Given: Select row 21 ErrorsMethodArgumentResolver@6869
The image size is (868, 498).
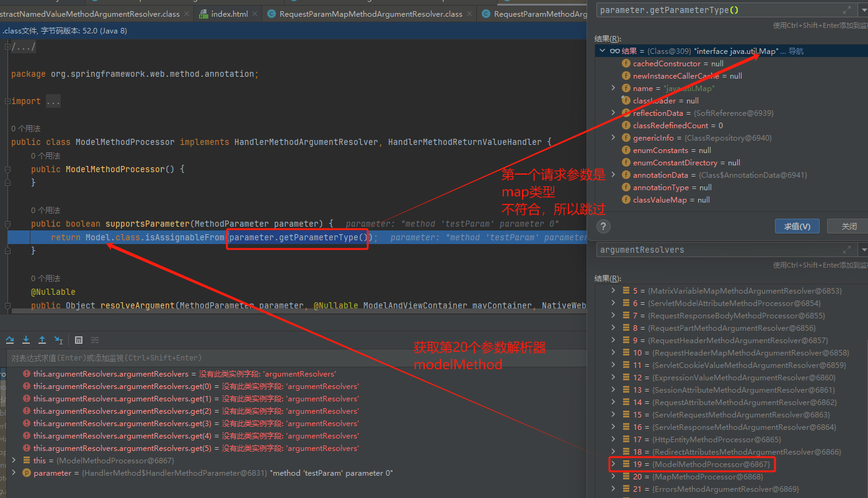Looking at the screenshot, I should pyautogui.click(x=731, y=489).
